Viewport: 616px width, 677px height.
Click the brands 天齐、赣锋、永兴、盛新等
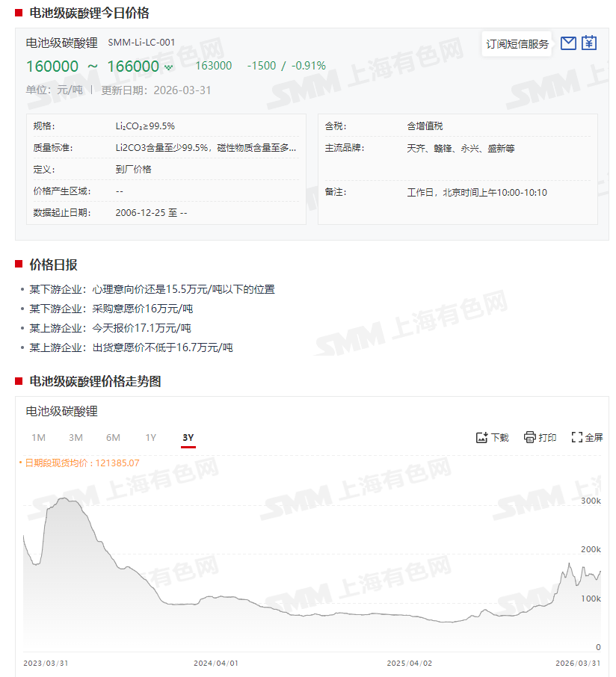click(461, 148)
